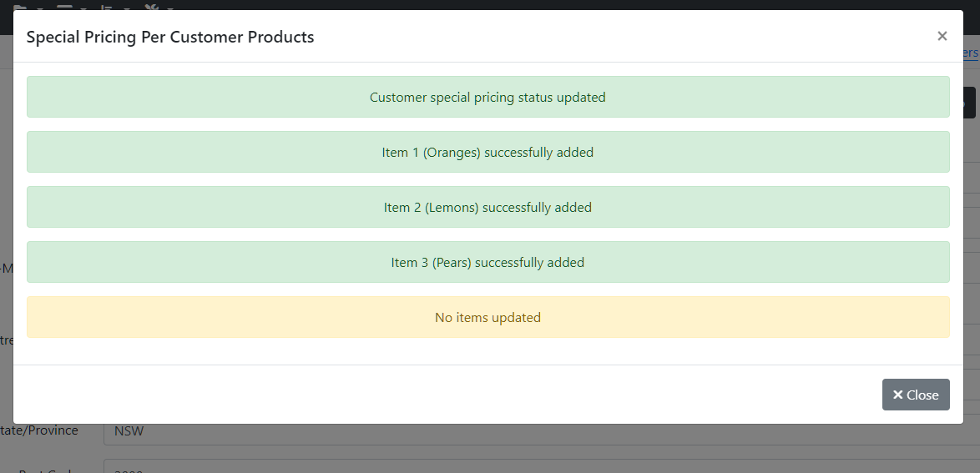Screen dimensions: 980x473
Task: Click the 'Special Pricing Per Customer Products' title
Action: coord(170,37)
